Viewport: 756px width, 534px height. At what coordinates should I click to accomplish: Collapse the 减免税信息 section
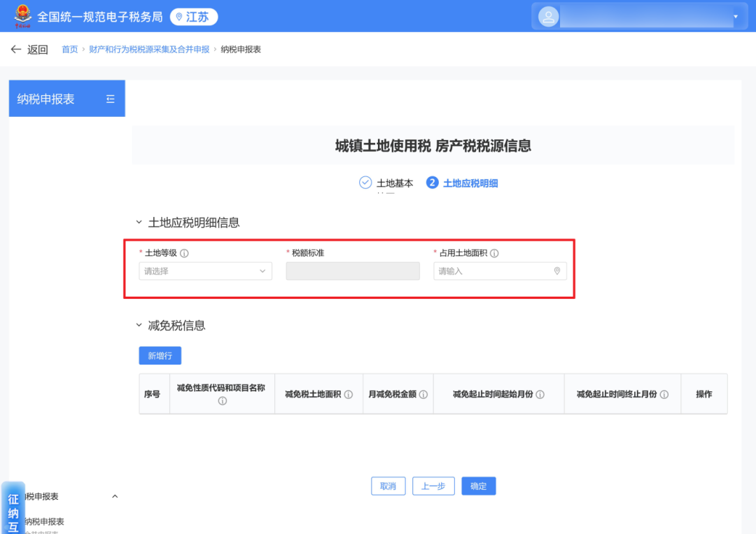point(139,325)
